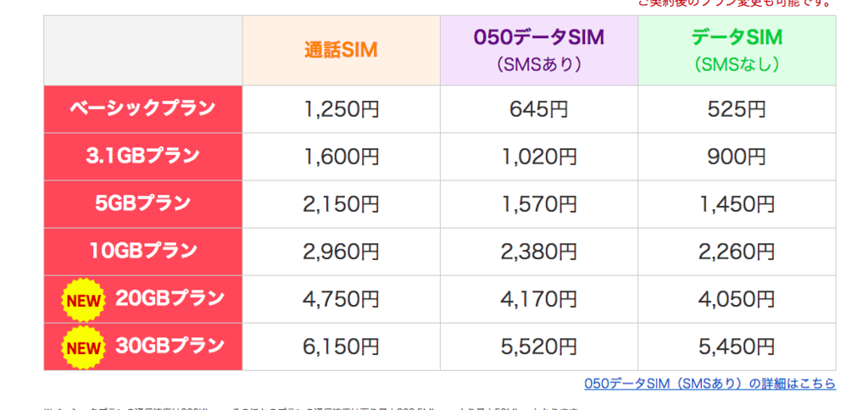The width and height of the screenshot is (868, 410).
Task: Click the 1,250円 price cell
Action: [x=341, y=109]
